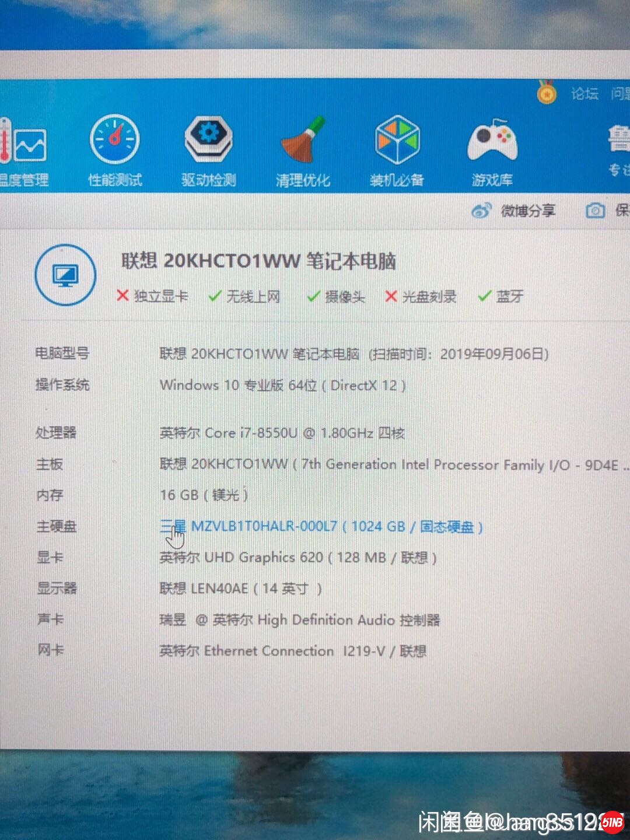Click the 处理器 Core i7-8550U entry

click(282, 433)
